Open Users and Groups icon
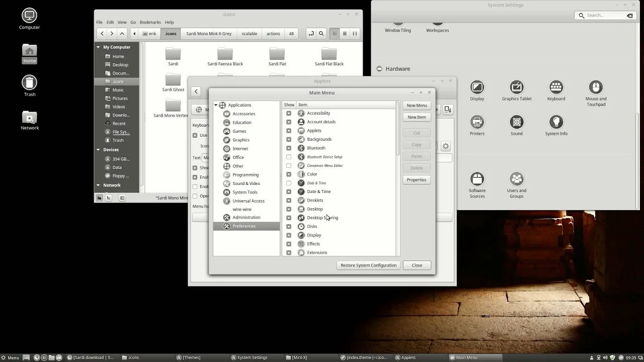The image size is (644, 362). tap(516, 179)
